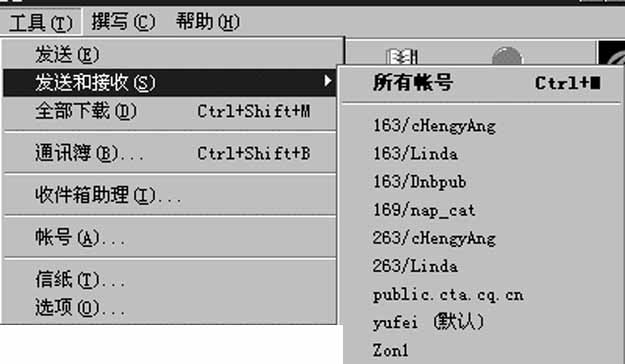Image resolution: width=625 pixels, height=364 pixels.
Task: Select account 163/Linda
Action: point(481,154)
